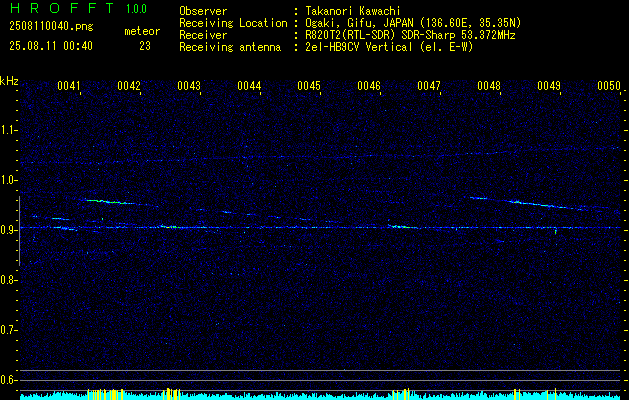Click the yellow detection bars below 0041
Viewport: 629px width, 400px height.
click(105, 394)
